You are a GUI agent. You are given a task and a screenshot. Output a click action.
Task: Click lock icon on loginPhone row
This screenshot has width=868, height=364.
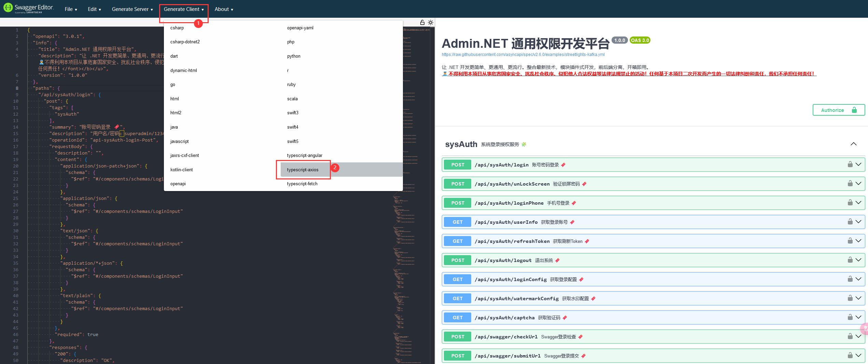coord(850,203)
